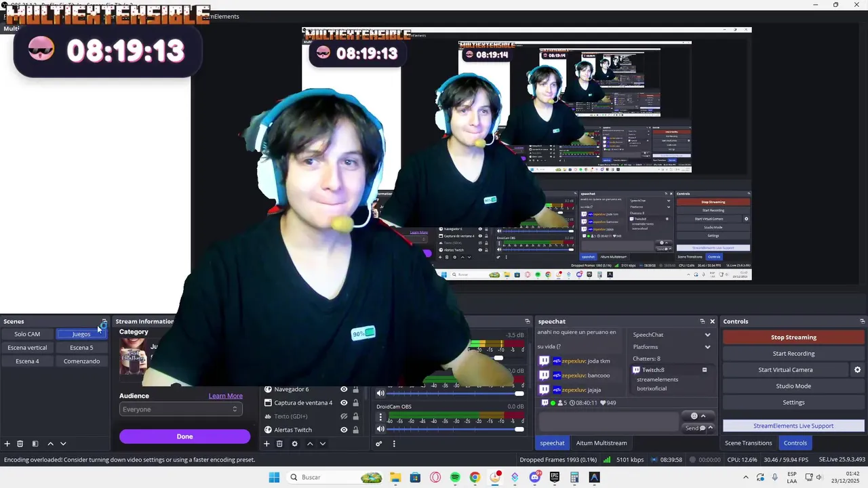
Task: Toggle lock on Captura de ventana 4
Action: (x=355, y=403)
